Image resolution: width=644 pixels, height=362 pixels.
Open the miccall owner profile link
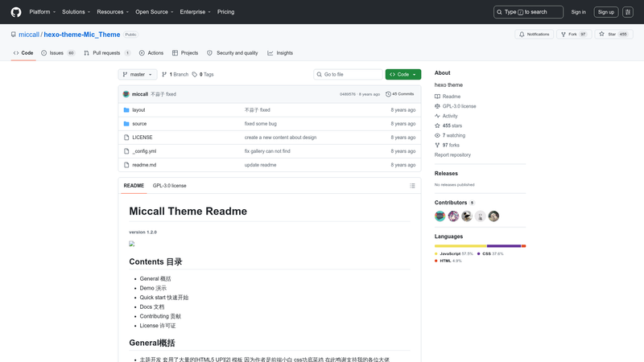(x=29, y=35)
